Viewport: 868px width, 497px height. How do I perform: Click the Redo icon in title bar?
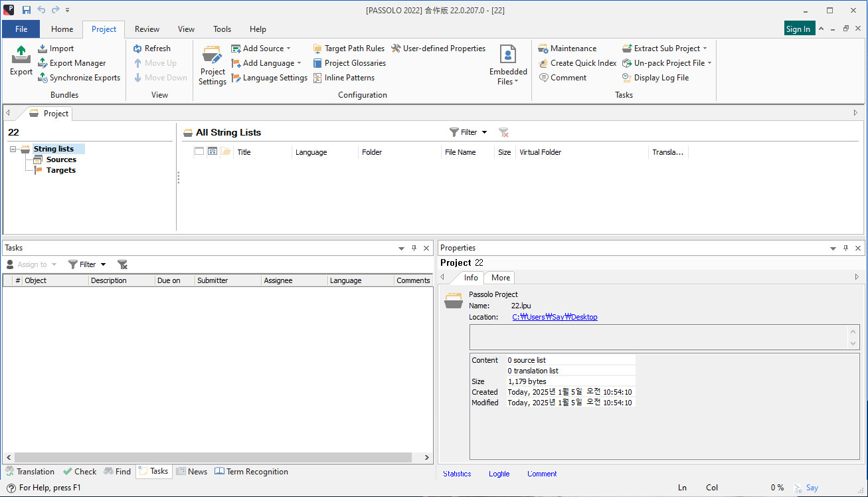coord(55,10)
